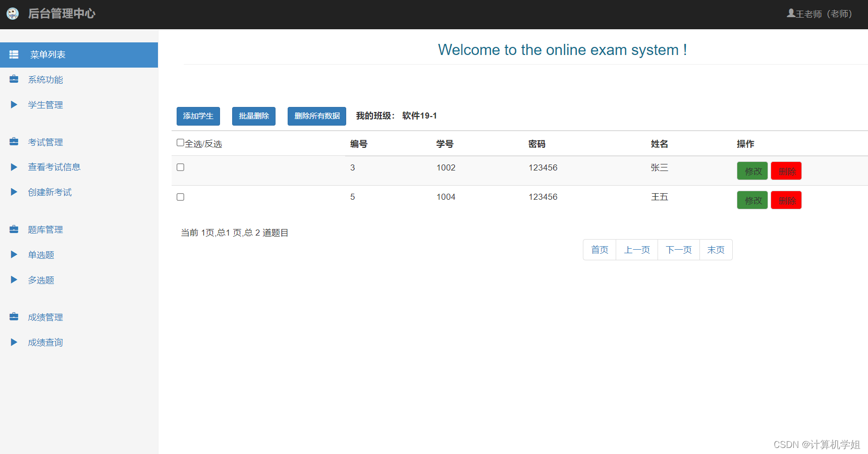This screenshot has width=868, height=454.
Task: Toggle the 全选/反选 checkbox
Action: pyautogui.click(x=180, y=143)
